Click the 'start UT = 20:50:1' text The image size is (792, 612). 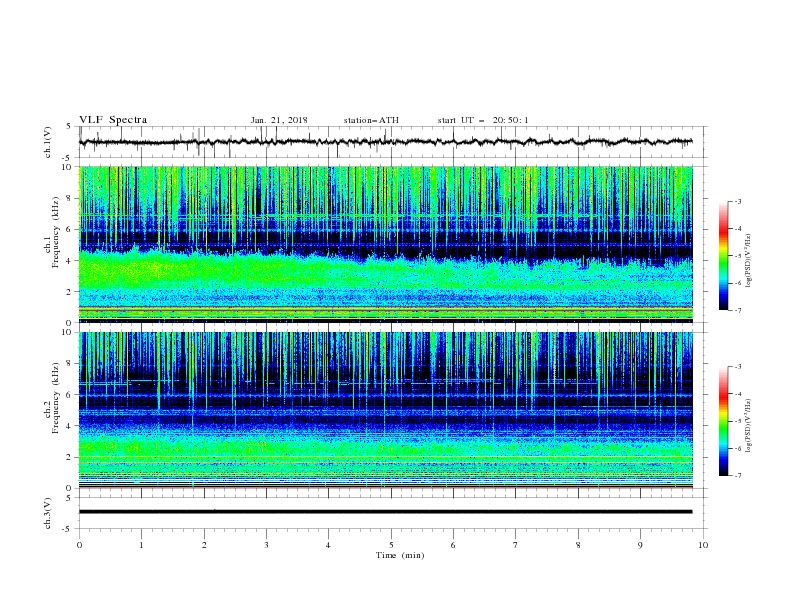(483, 120)
